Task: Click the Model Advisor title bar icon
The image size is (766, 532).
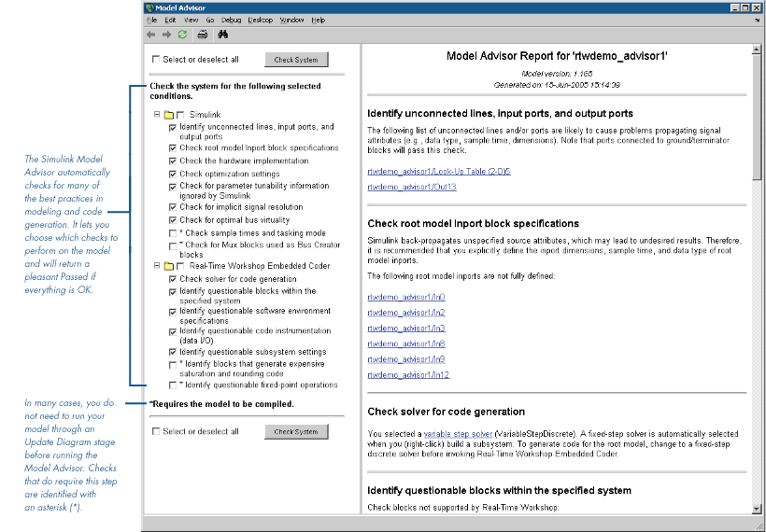Action: [x=150, y=7]
